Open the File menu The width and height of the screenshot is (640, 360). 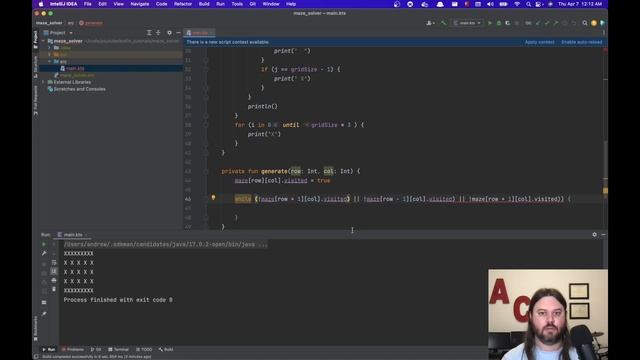[x=88, y=4]
